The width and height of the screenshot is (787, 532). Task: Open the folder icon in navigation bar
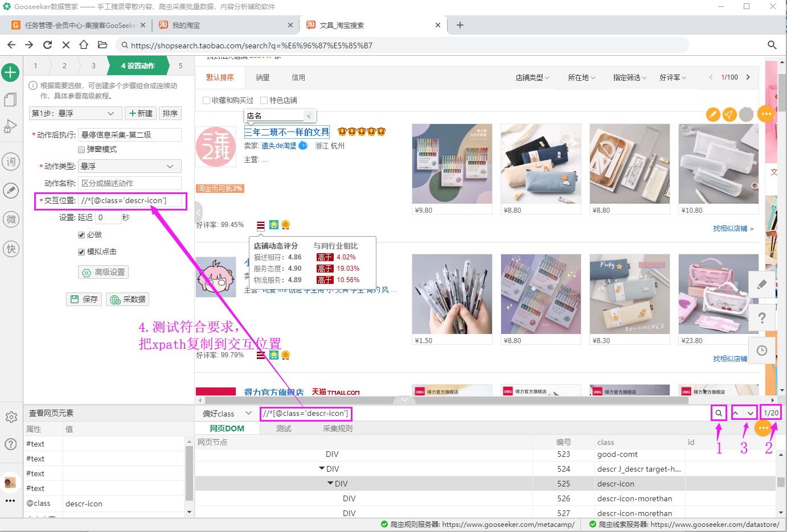pyautogui.click(x=103, y=45)
